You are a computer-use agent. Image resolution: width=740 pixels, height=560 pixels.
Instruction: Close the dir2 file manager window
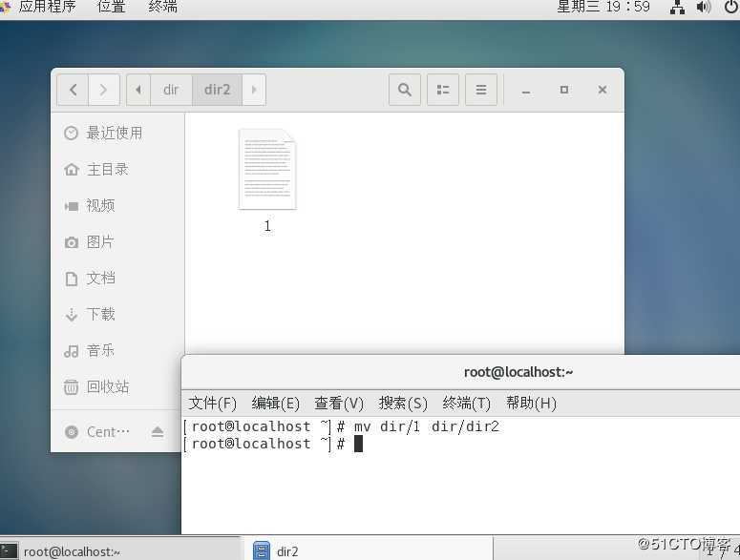[x=603, y=90]
